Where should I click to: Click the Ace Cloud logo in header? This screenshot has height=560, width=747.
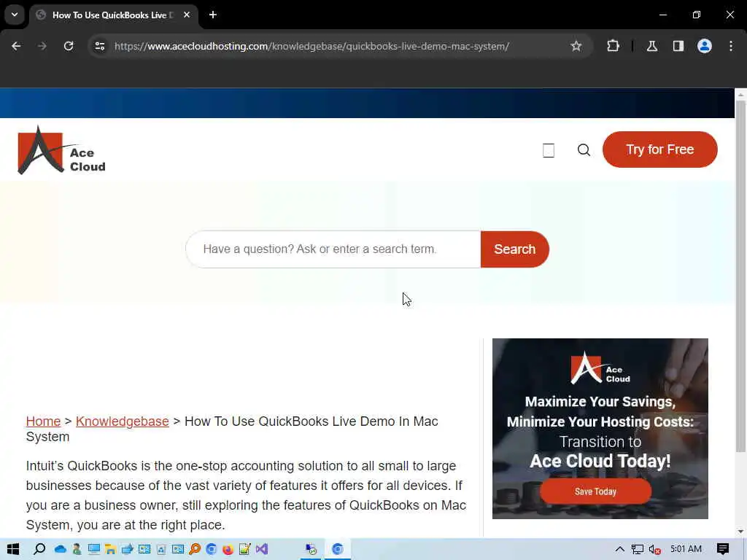[x=61, y=150]
